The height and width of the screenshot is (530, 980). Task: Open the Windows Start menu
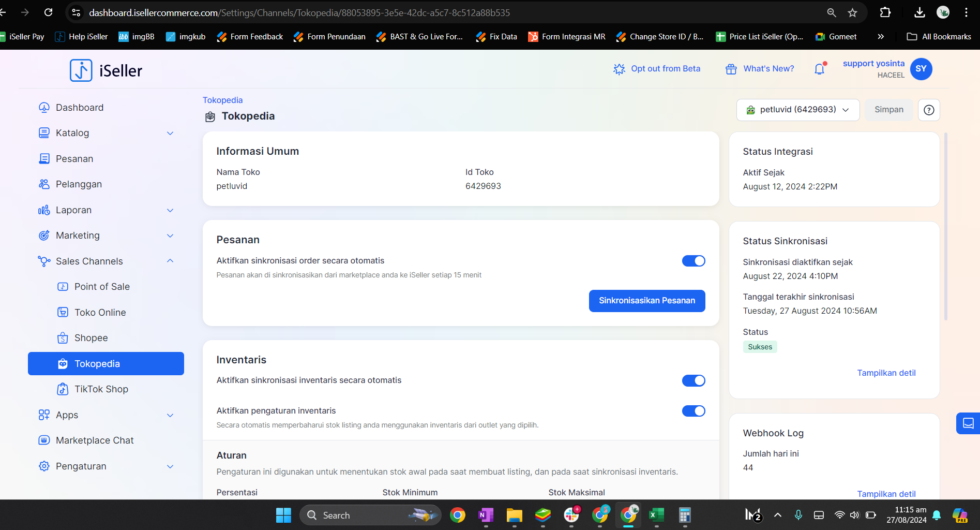(283, 515)
